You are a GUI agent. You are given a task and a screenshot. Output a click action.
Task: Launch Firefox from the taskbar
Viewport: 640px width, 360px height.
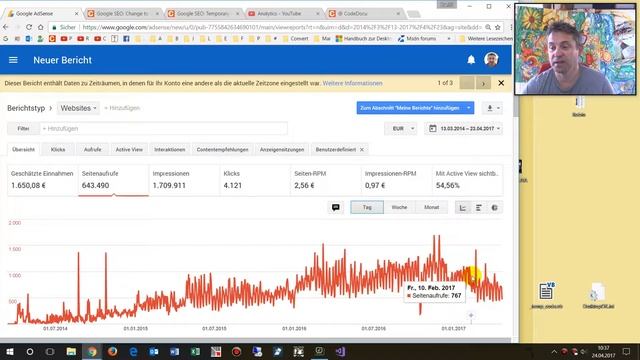tap(113, 351)
